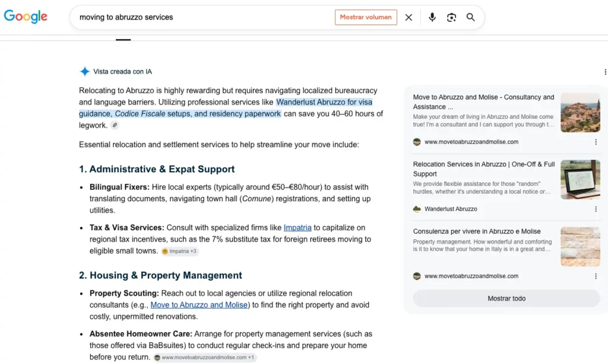608x364 pixels.
Task: Click the Mostrar volumen button
Action: (x=366, y=17)
